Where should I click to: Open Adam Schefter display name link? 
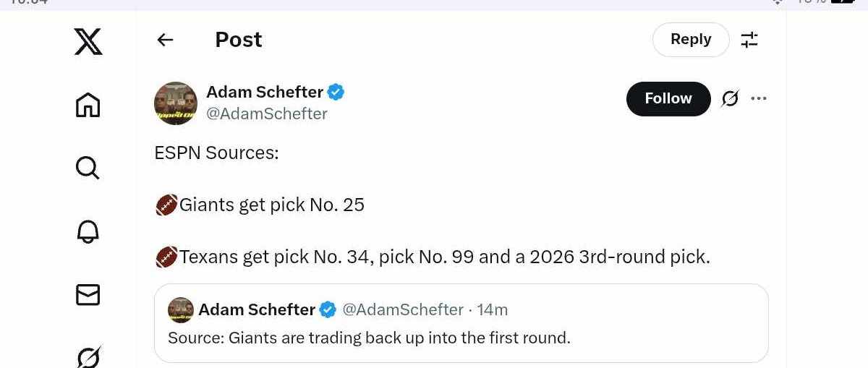click(265, 92)
